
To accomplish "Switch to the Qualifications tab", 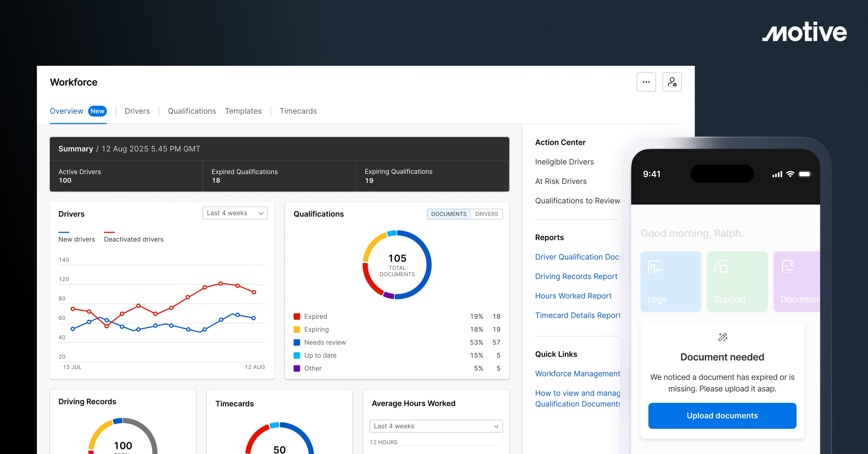I will point(192,111).
